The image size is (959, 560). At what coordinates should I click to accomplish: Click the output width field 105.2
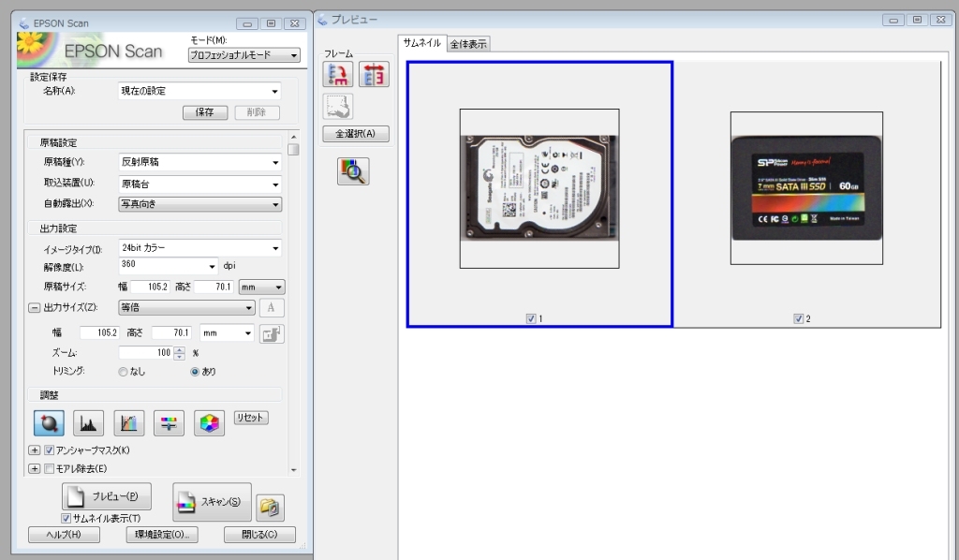tap(99, 333)
